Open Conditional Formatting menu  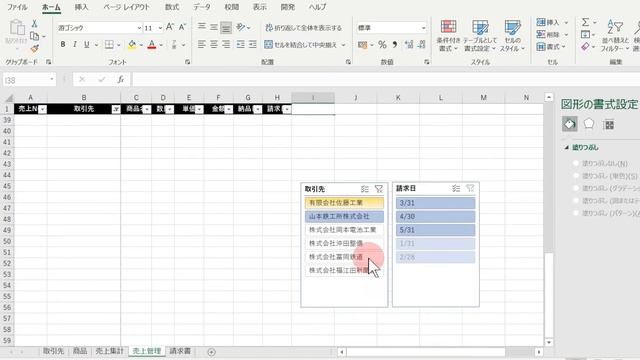[448, 36]
